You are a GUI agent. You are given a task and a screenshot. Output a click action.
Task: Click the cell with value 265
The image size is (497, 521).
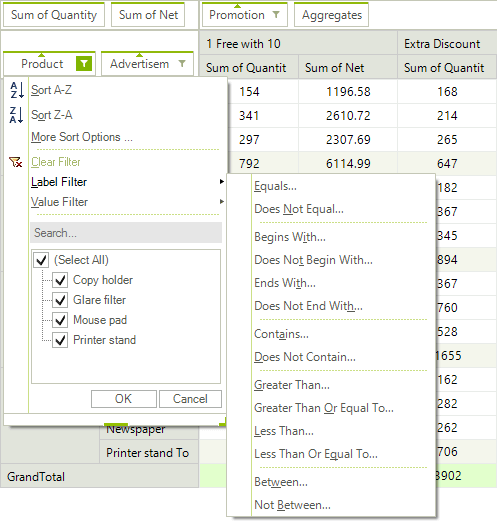(447, 140)
